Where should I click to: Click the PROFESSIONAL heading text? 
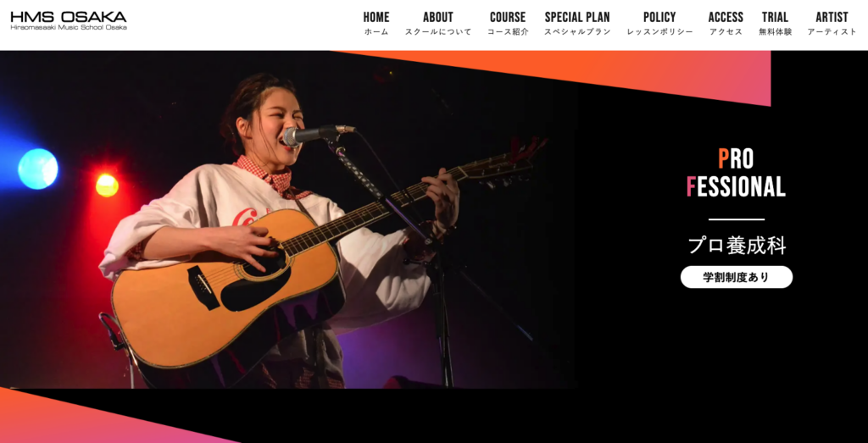737,173
